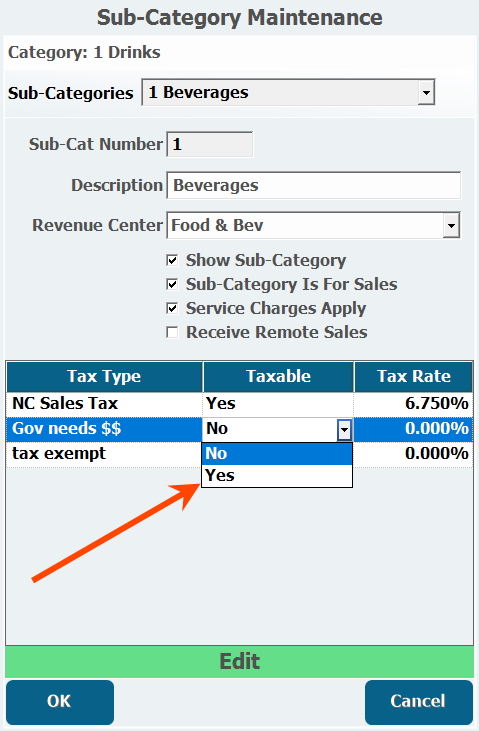Viewport: 479px width, 731px height.
Task: Click the Tax Type column header
Action: click(104, 376)
